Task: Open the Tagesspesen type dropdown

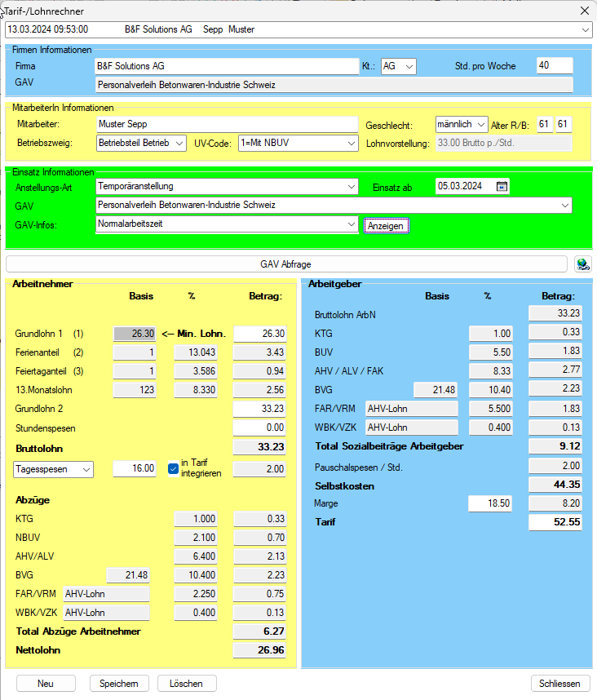Action: (85, 469)
